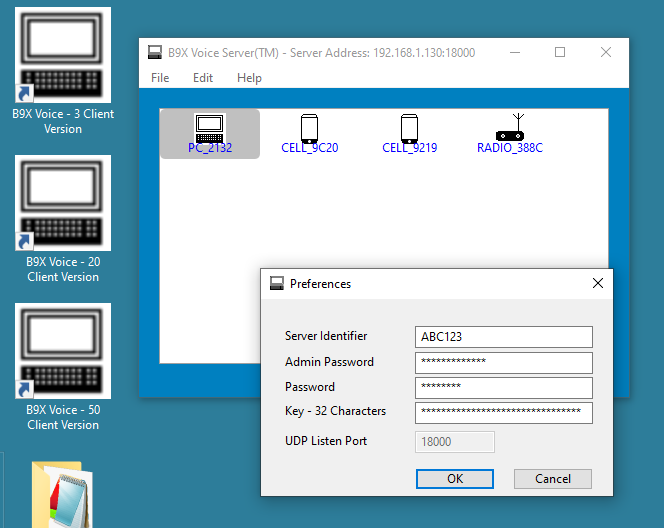Open B9X Voice 20 Client Version shortcut
Viewport: 664px width, 528px height.
point(63,215)
